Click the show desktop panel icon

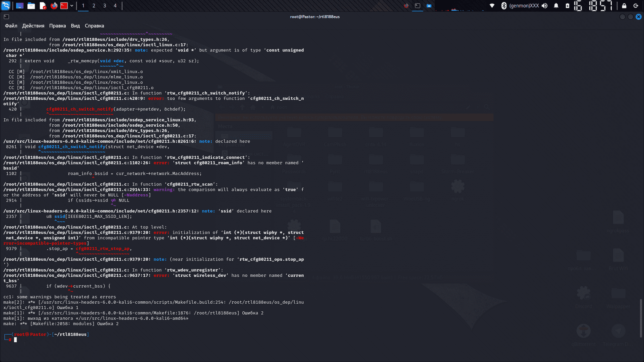tap(19, 6)
